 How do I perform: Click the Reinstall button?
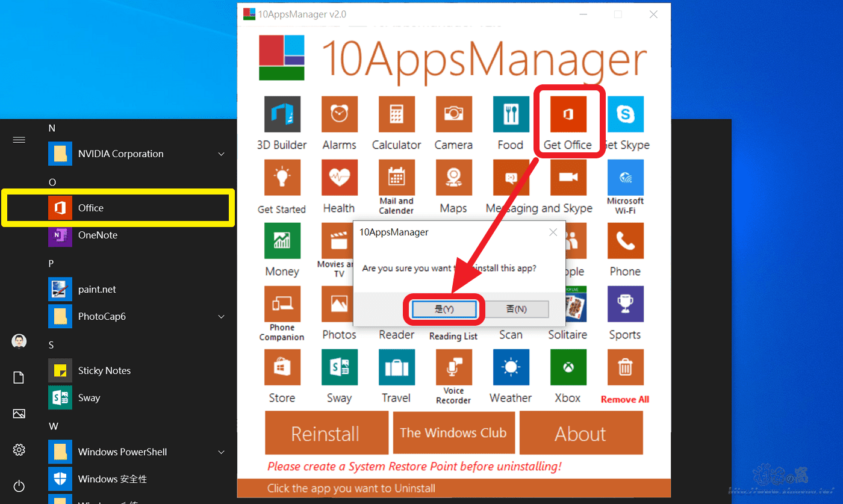(326, 432)
